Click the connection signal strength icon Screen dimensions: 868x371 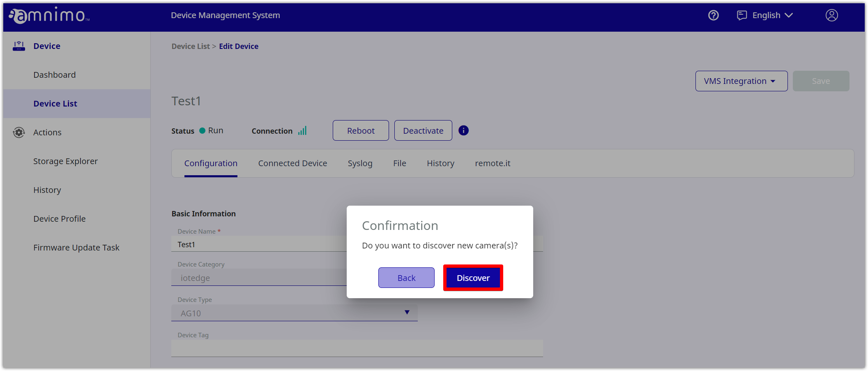(302, 131)
